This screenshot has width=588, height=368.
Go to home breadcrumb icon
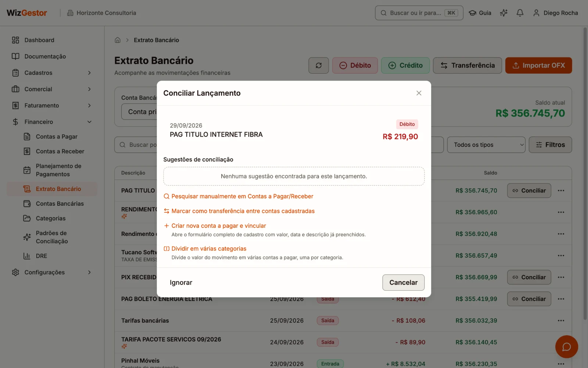pyautogui.click(x=118, y=40)
